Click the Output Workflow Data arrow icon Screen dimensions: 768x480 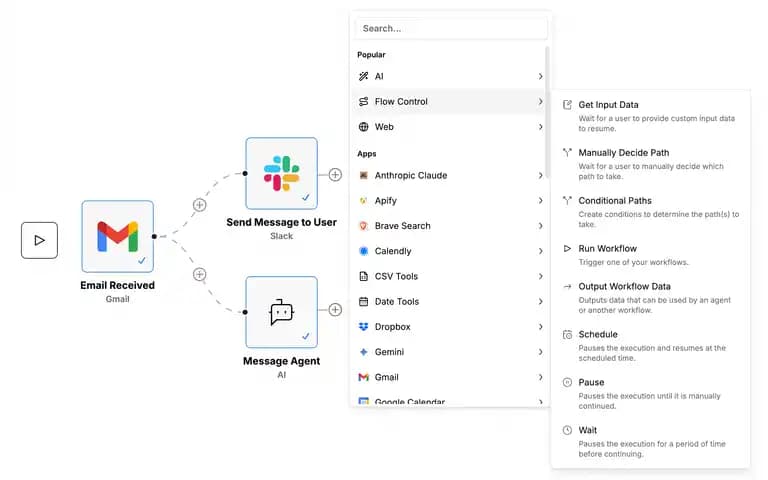point(567,287)
